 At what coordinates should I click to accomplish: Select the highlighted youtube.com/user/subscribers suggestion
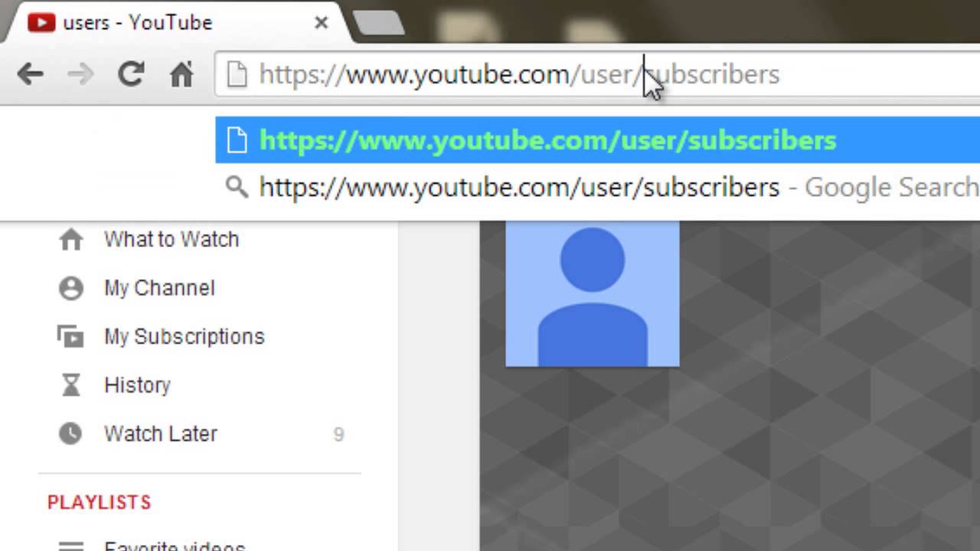point(597,140)
